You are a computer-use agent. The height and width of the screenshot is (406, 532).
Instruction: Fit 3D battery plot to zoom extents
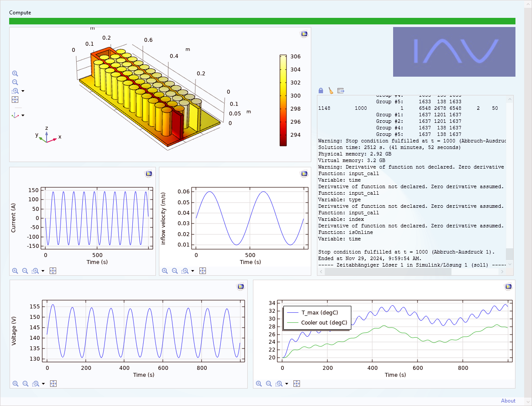coord(15,100)
